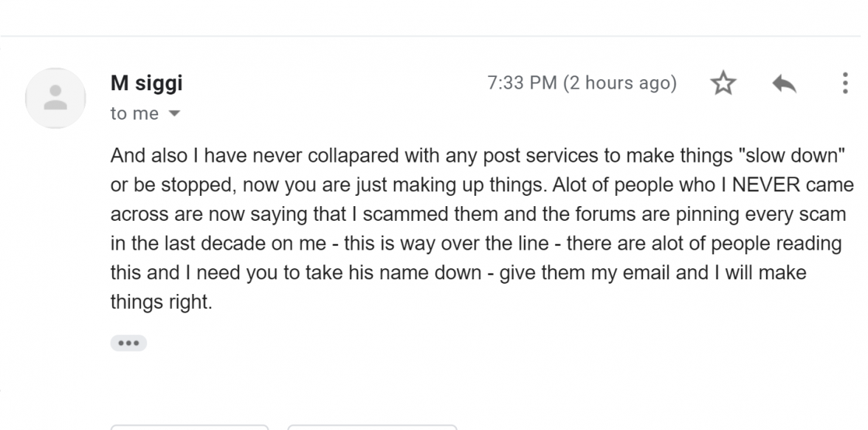Screen dimensions: 868x430
Task: Open the three-dot More options menu
Action: point(845,83)
